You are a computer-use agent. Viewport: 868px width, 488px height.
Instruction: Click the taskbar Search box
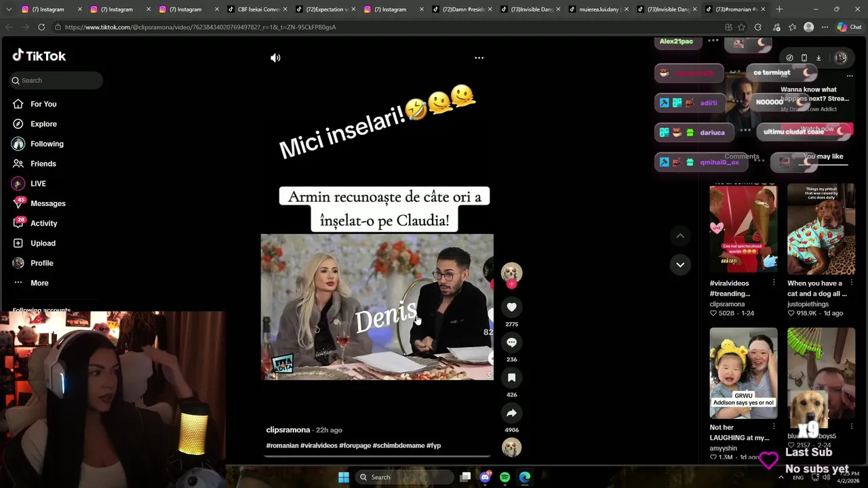point(404,477)
